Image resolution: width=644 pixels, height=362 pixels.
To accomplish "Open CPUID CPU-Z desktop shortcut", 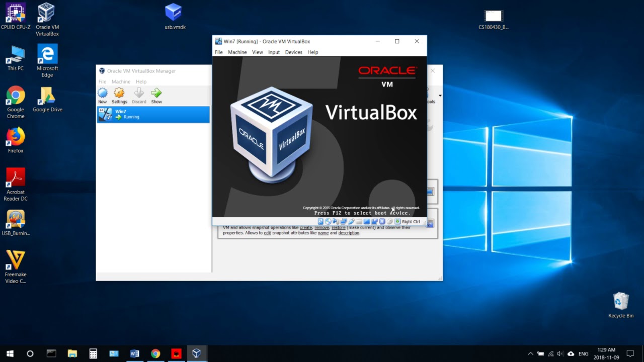I will pyautogui.click(x=16, y=17).
